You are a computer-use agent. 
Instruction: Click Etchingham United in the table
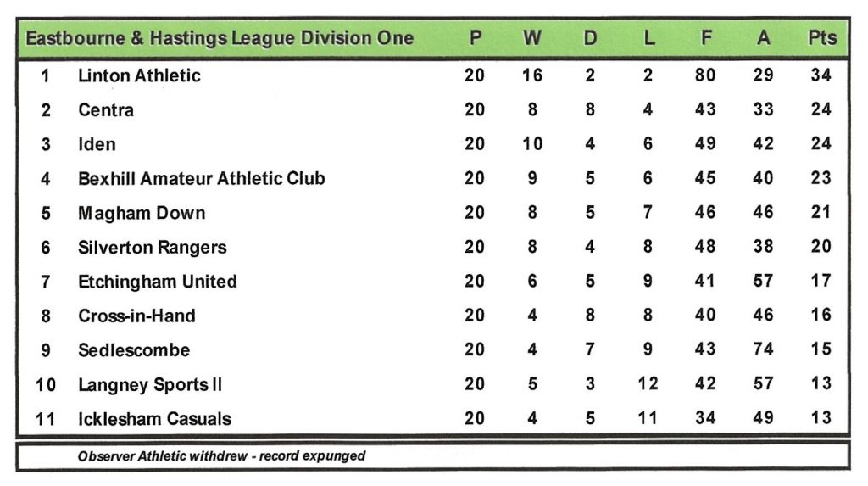(x=158, y=282)
